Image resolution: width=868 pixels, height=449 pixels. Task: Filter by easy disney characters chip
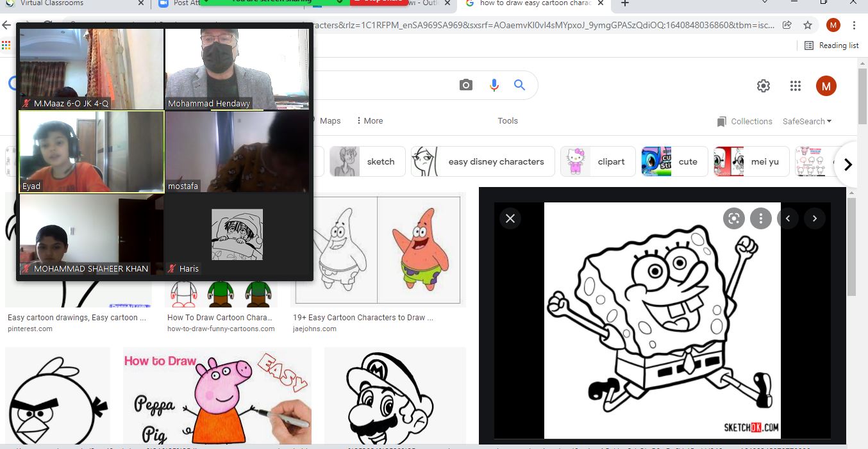(x=483, y=161)
